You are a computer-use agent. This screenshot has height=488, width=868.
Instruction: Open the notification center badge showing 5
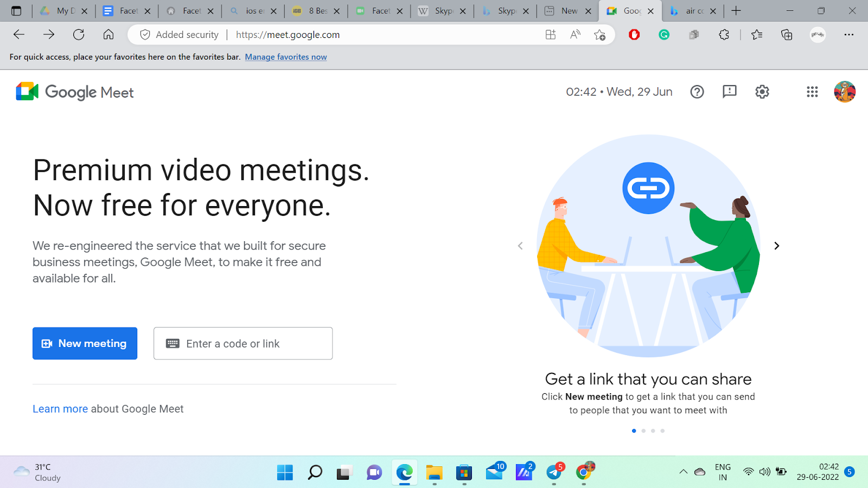coord(850,472)
